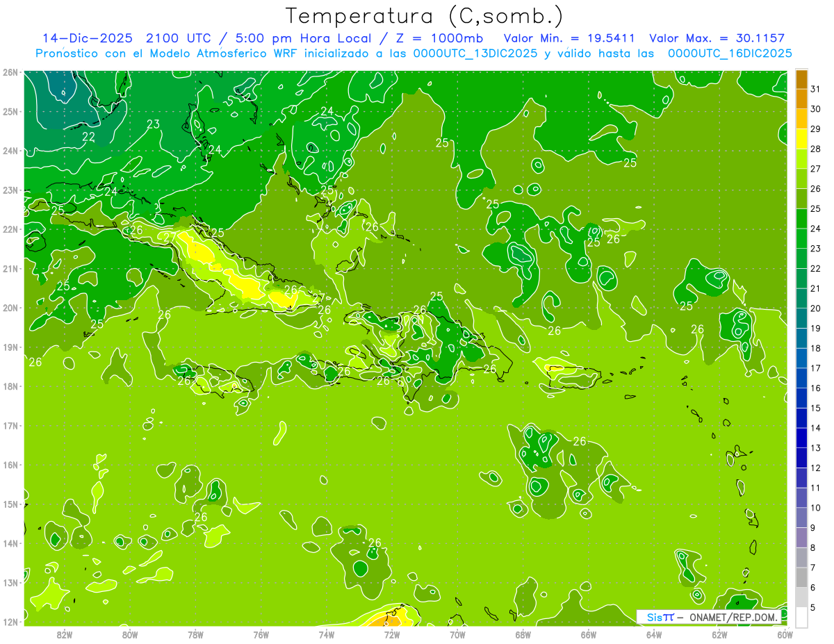Pick the gray 6–7 legend swatch
Screen dimensions: 834x644
click(x=801, y=578)
